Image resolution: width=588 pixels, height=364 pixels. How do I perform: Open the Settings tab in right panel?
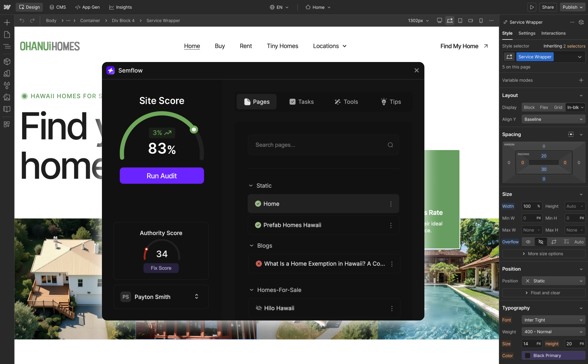[x=527, y=33]
